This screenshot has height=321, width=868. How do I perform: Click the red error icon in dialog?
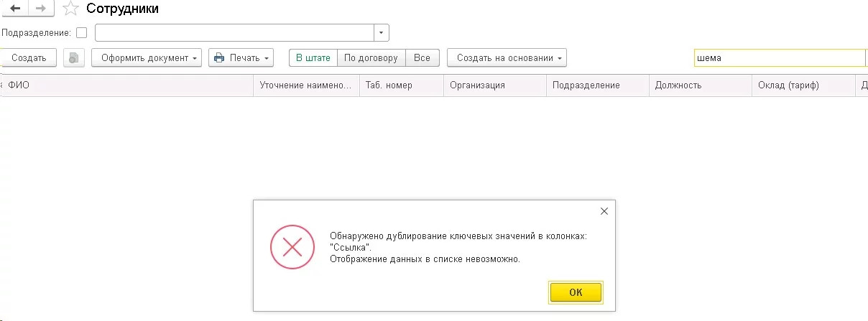click(292, 248)
